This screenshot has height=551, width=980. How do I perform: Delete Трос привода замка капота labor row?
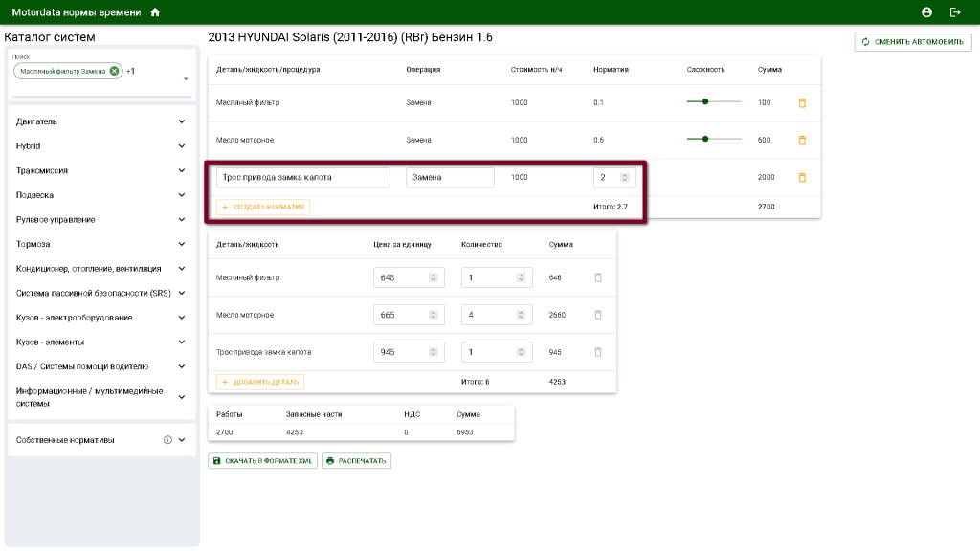click(802, 178)
